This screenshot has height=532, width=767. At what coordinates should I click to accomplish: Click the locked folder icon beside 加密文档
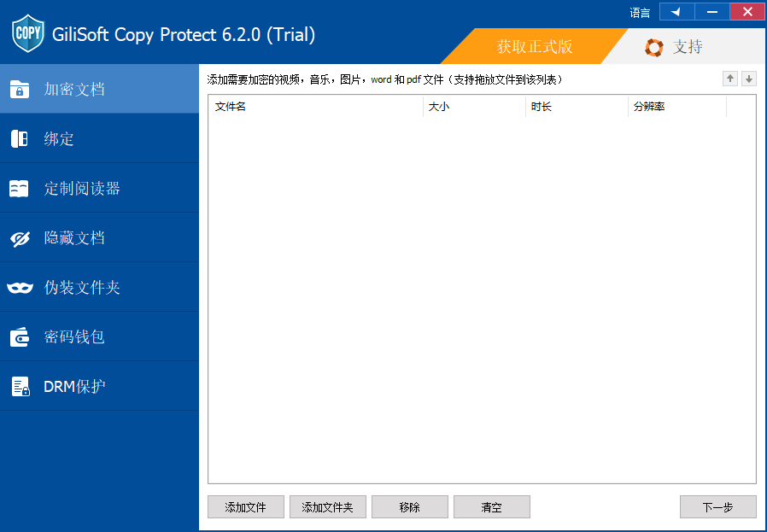click(20, 90)
